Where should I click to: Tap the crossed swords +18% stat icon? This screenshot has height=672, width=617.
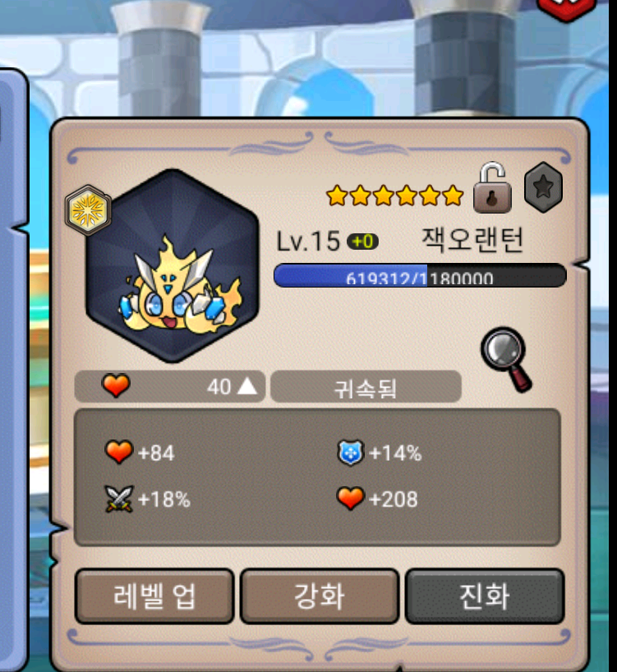tap(119, 499)
